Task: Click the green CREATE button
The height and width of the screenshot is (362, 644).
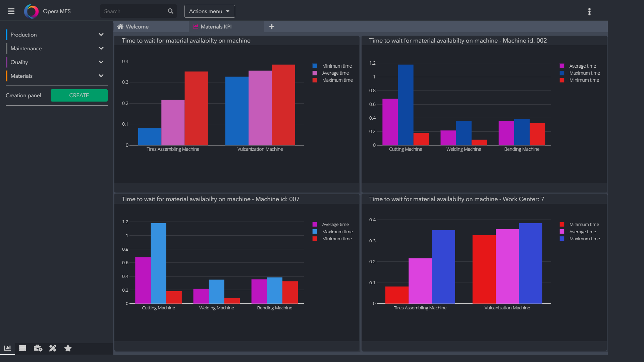Action: (79, 95)
